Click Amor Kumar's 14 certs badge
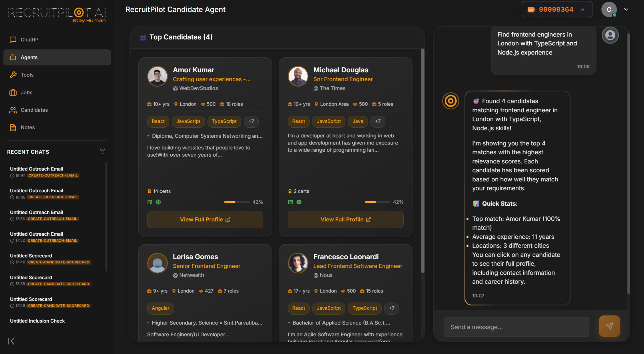This screenshot has height=354, width=644. [x=159, y=191]
